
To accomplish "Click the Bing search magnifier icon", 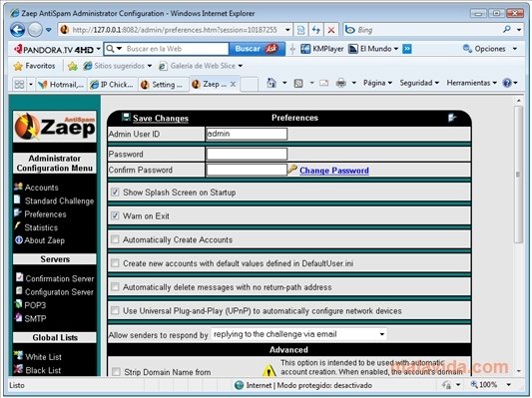I will 507,30.
